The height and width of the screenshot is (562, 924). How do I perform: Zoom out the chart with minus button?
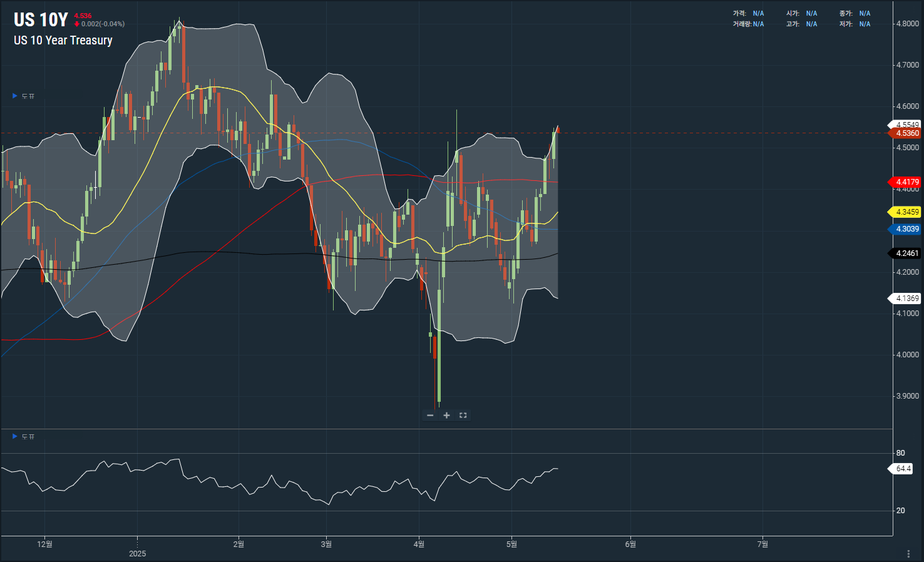pos(430,416)
